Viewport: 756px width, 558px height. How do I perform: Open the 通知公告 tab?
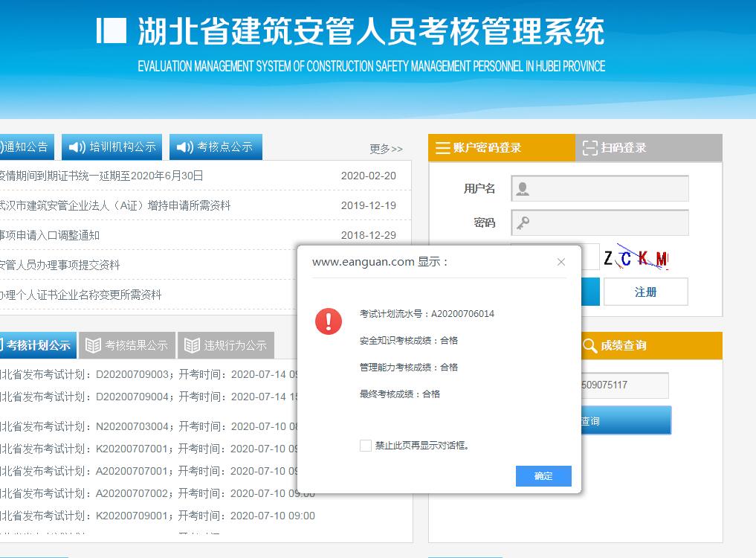click(27, 147)
